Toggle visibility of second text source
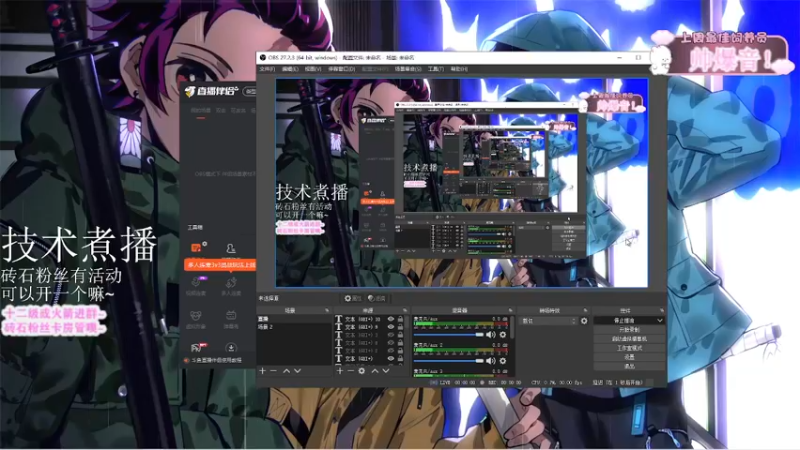This screenshot has width=800, height=450. pos(391,327)
